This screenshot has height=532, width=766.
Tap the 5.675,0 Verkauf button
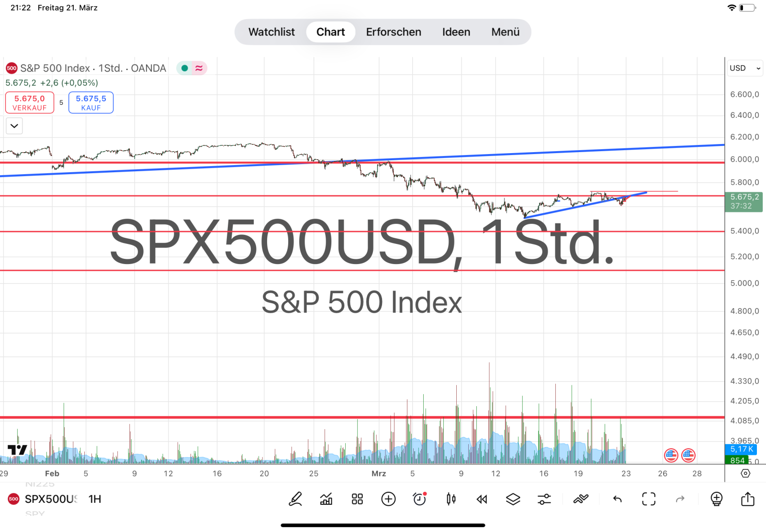click(x=30, y=102)
